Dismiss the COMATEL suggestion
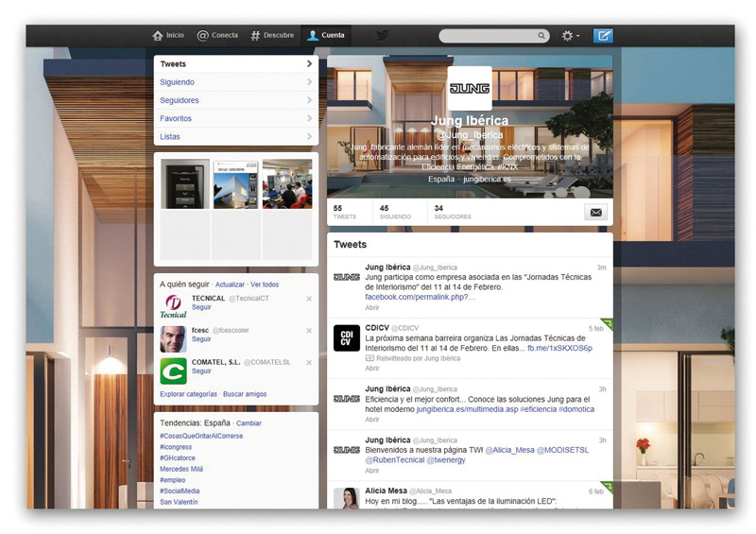756x534 pixels. click(x=309, y=362)
